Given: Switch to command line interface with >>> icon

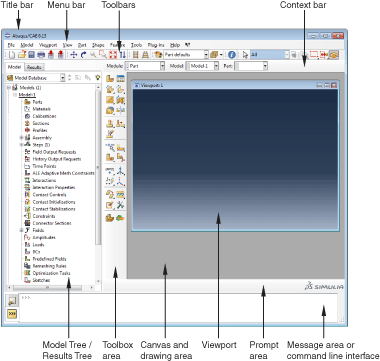Looking at the screenshot, I should [x=12, y=314].
